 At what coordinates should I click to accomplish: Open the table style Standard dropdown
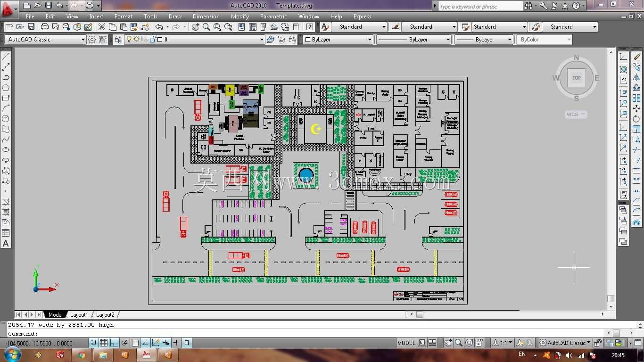point(500,27)
